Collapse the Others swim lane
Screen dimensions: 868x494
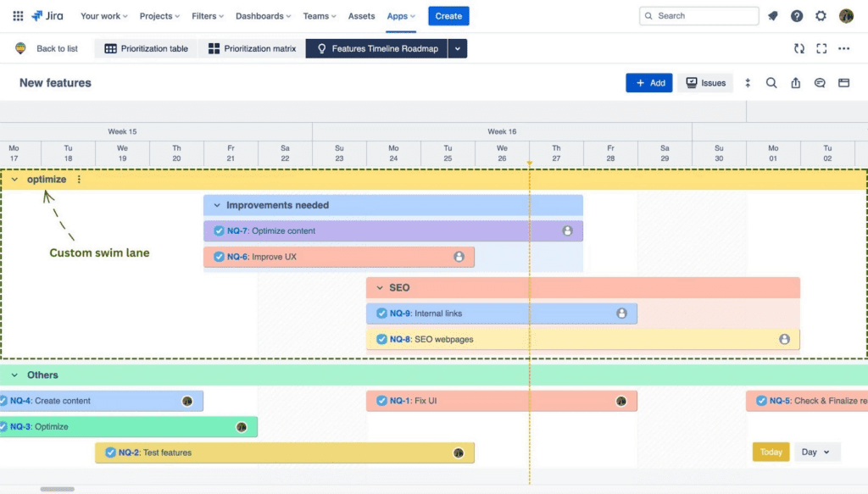pyautogui.click(x=15, y=375)
